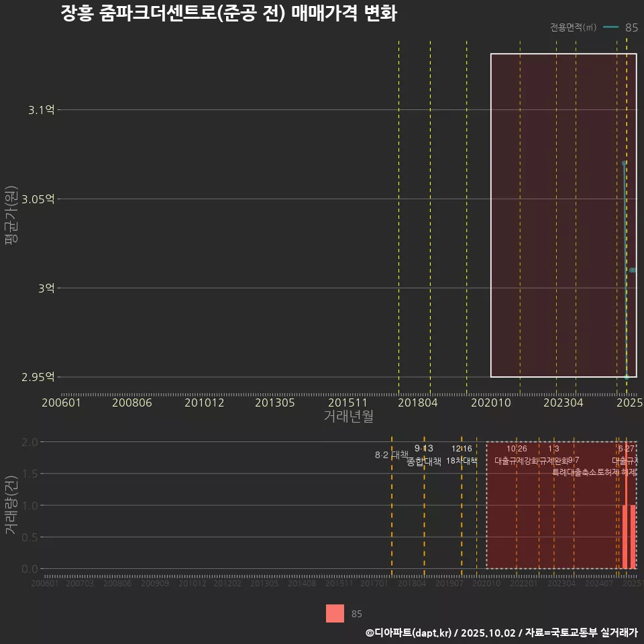Click the 1·3 규제완화 policy label

coord(554,455)
